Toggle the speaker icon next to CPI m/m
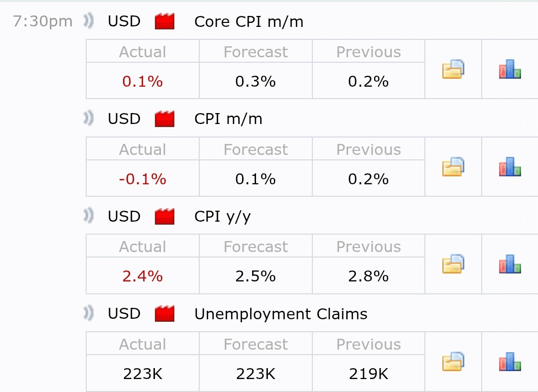Viewport: 538px width, 392px height. pyautogui.click(x=88, y=119)
